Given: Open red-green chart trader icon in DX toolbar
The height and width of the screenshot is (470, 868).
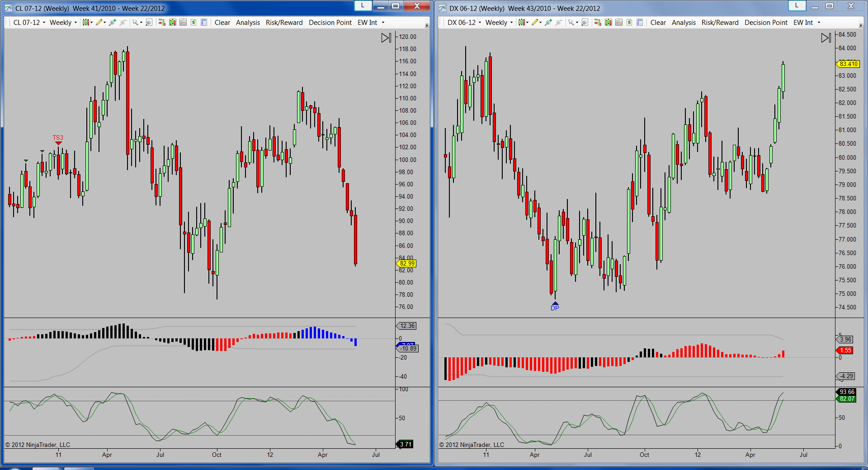Looking at the screenshot, I should [598, 22].
